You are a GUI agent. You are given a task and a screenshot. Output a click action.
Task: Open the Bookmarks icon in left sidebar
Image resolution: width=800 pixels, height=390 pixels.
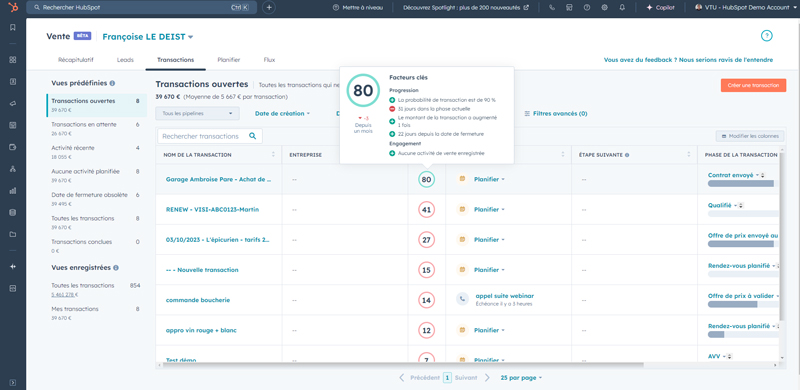13,28
